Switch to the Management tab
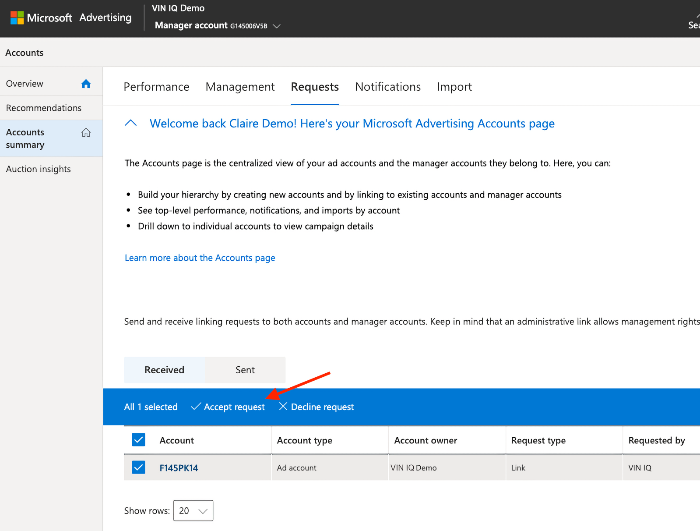 pyautogui.click(x=240, y=87)
